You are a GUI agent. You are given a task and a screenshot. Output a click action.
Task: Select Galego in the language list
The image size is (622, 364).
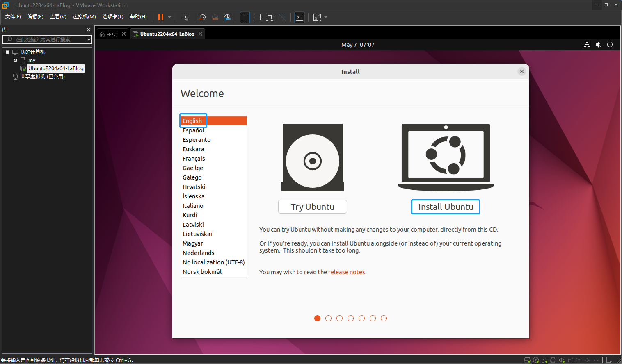coord(214,177)
